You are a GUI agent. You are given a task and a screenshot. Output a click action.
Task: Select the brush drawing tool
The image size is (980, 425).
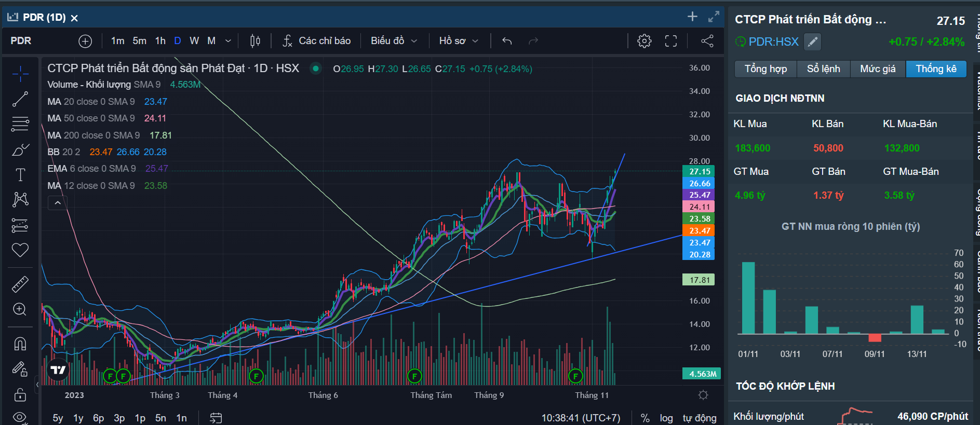coord(20,149)
